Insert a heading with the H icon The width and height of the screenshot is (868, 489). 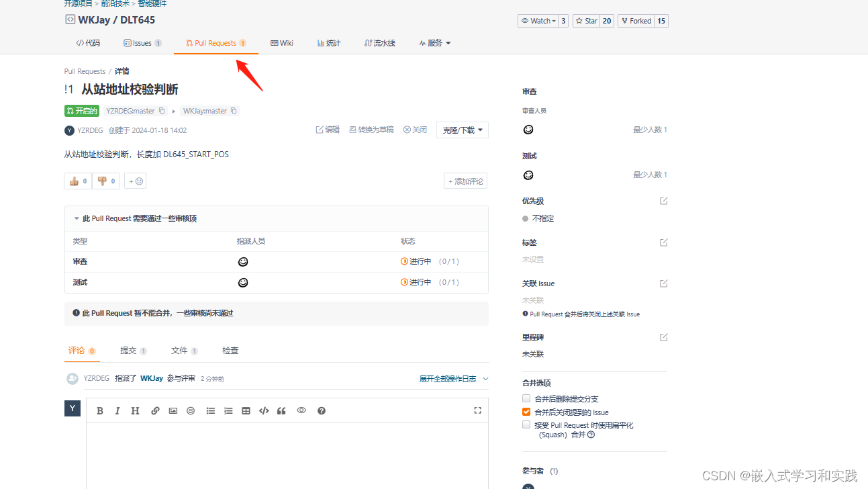coord(135,410)
